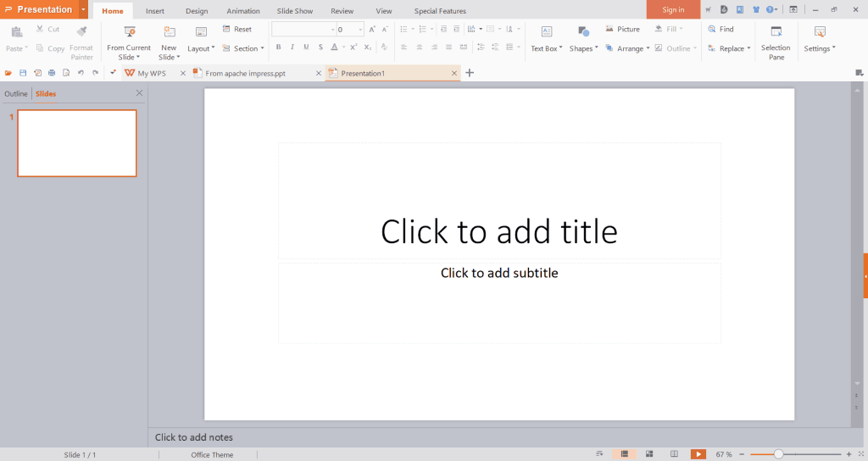868x461 pixels.
Task: Apply subscript formatting
Action: [x=368, y=47]
